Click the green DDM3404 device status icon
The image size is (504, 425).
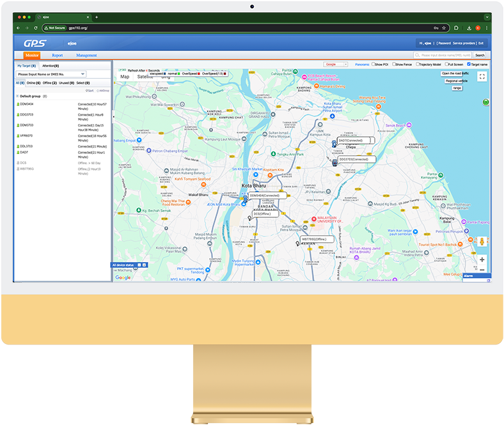[x=18, y=104]
